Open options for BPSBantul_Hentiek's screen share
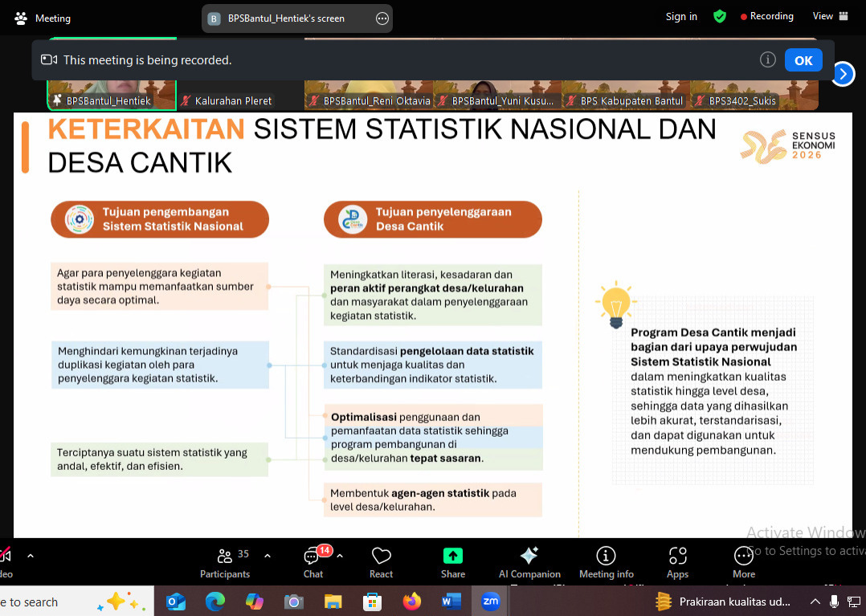Image resolution: width=866 pixels, height=616 pixels. [x=382, y=18]
